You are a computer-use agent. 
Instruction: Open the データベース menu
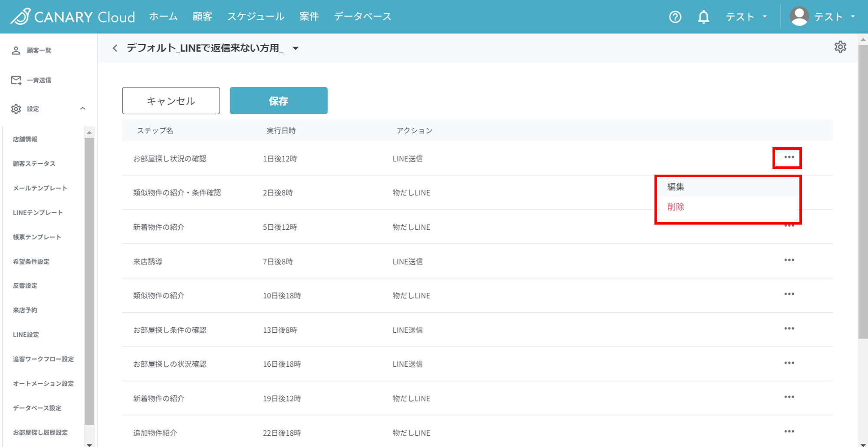coord(362,17)
